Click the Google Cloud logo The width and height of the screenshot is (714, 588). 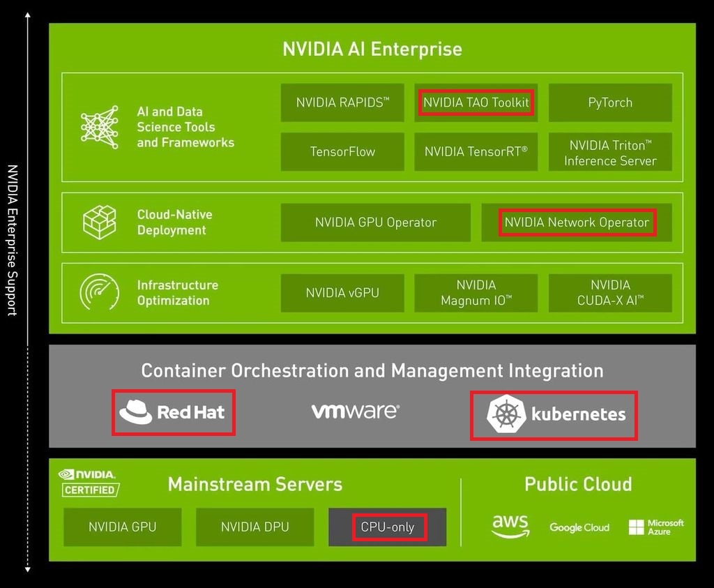point(579,528)
